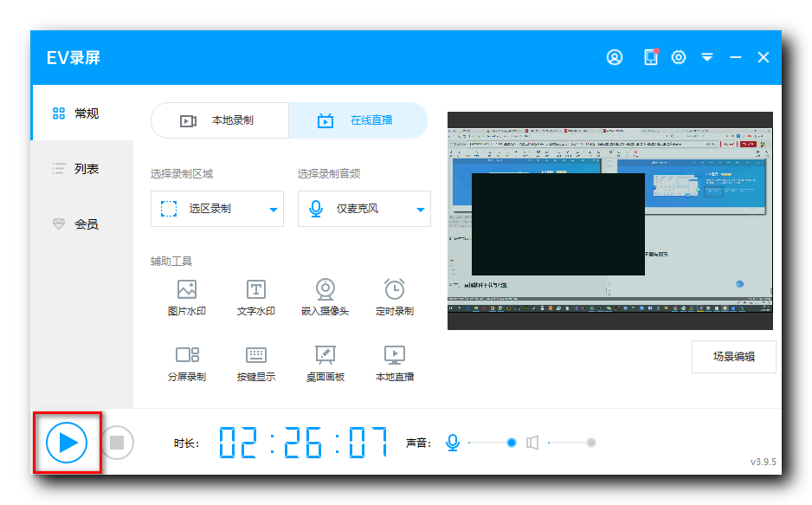Select the 本地直播 local live tool
Image resolution: width=812 pixels, height=505 pixels.
(x=393, y=363)
